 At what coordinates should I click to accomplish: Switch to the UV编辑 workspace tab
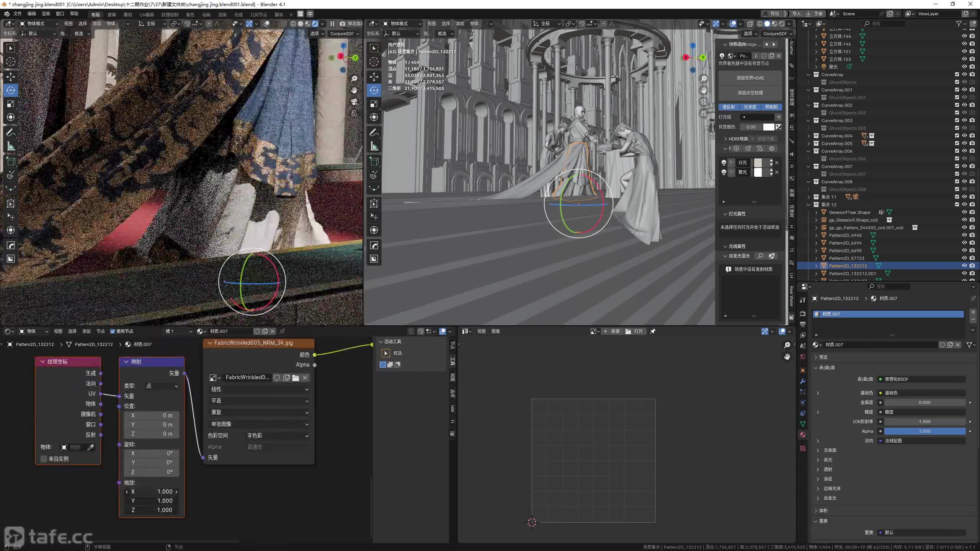point(147,15)
